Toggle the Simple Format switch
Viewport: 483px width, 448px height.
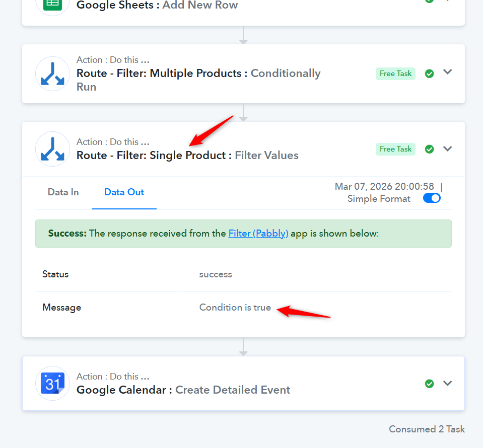(x=432, y=198)
